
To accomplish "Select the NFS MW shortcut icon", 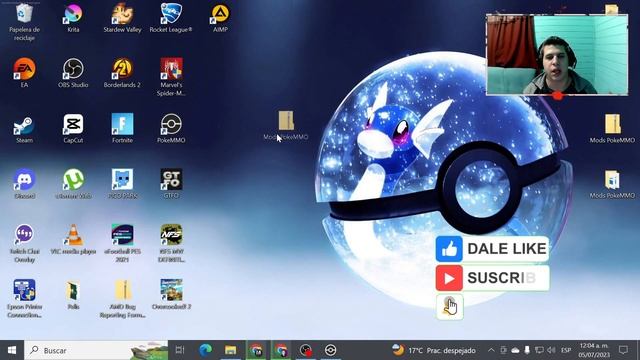I will click(x=171, y=244).
